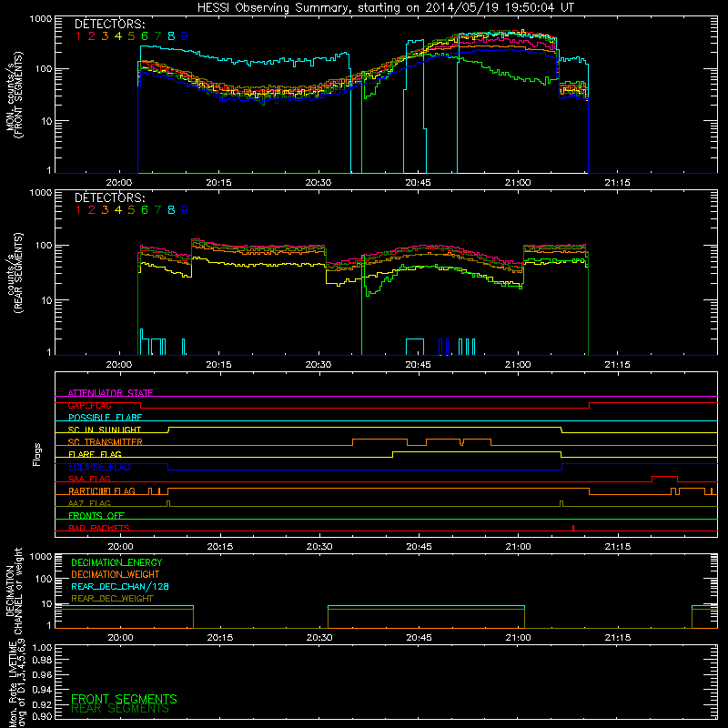Click the REAR SEGMENTS legend in the livetime panel
Screen dimensions: 728x728
[120, 709]
